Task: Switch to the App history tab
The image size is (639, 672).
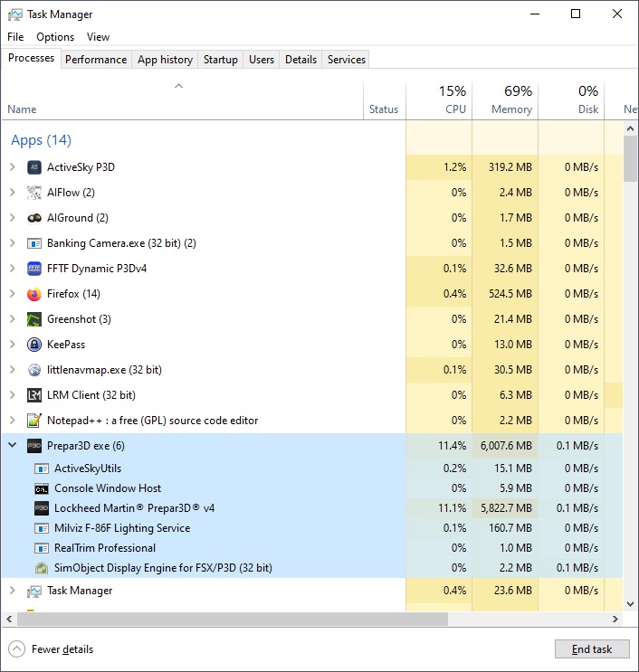Action: [165, 60]
